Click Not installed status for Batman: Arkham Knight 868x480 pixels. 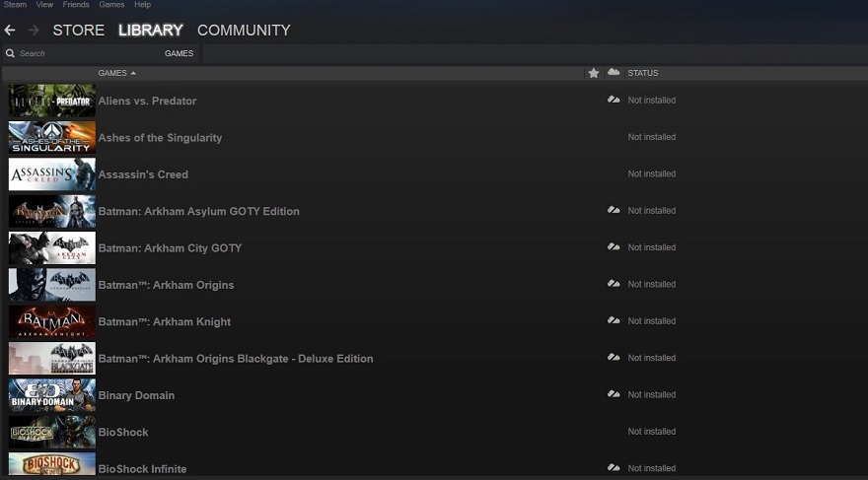tap(652, 320)
